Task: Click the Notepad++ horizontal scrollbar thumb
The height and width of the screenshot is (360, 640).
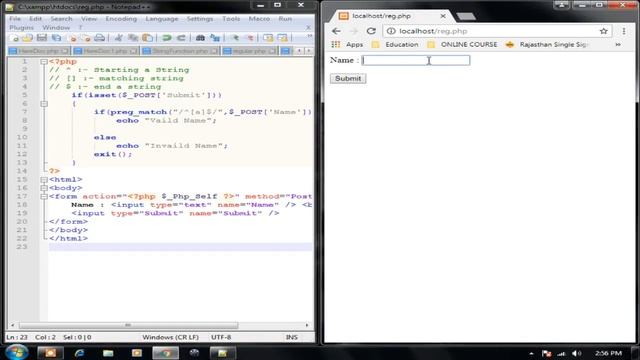Action: pyautogui.click(x=128, y=325)
